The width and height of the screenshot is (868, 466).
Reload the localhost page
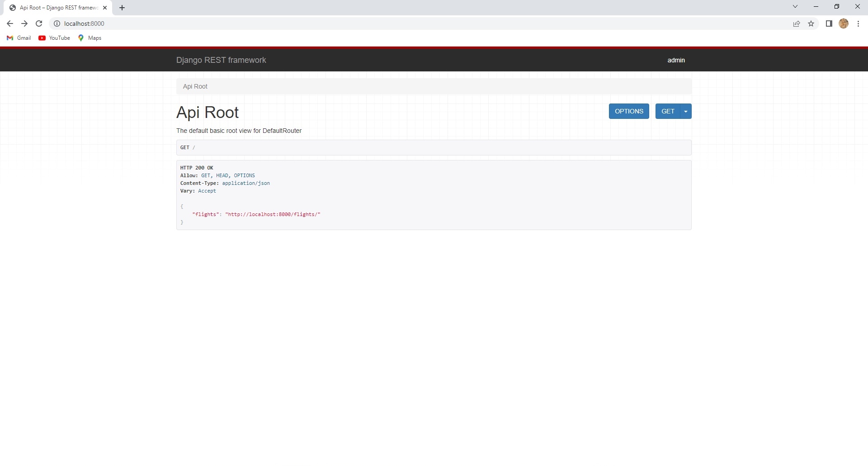point(39,24)
